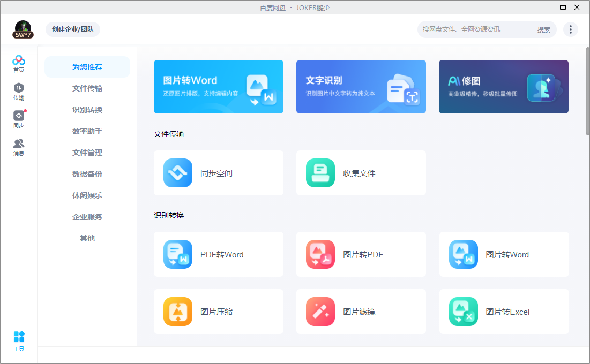
Task: Click the 图片转Excel tool icon
Action: (x=463, y=311)
